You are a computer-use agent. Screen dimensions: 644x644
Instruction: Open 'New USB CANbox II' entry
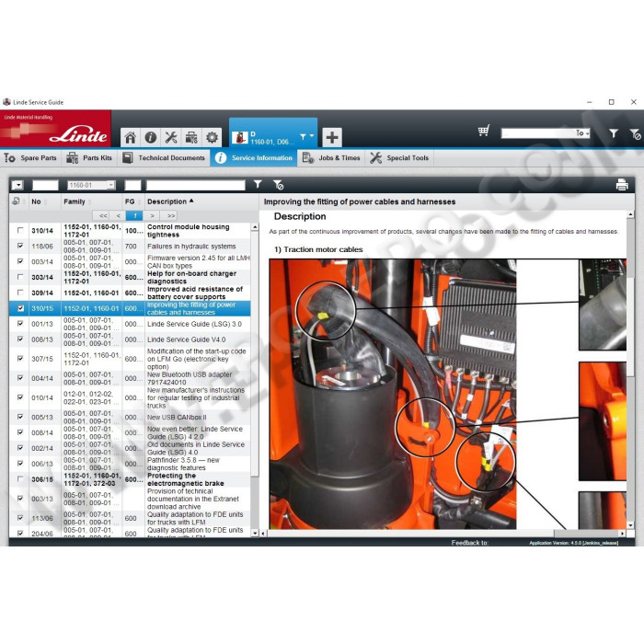point(177,417)
